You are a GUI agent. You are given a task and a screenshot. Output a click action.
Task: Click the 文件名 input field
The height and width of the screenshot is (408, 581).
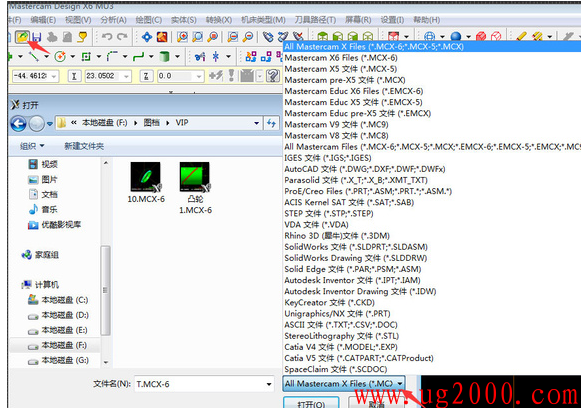[x=204, y=384]
